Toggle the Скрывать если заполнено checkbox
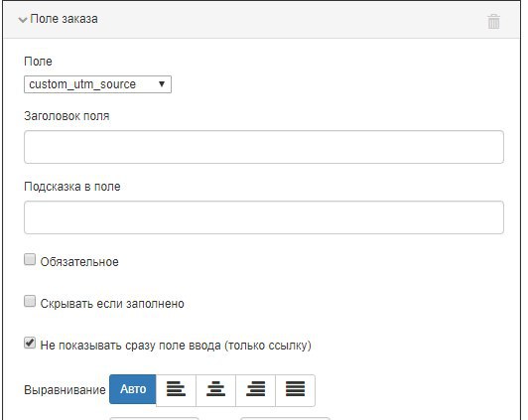The height and width of the screenshot is (420, 528). 30,301
